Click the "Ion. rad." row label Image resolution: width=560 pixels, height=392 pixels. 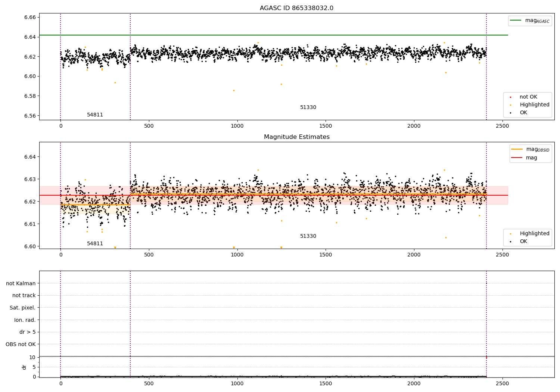click(25, 320)
